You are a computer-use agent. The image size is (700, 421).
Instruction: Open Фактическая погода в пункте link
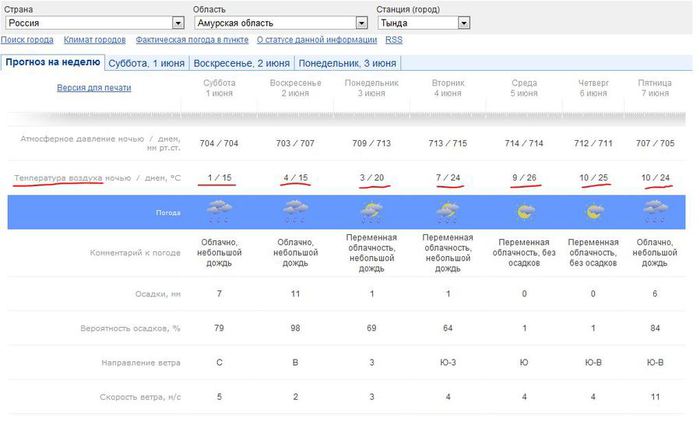[192, 40]
